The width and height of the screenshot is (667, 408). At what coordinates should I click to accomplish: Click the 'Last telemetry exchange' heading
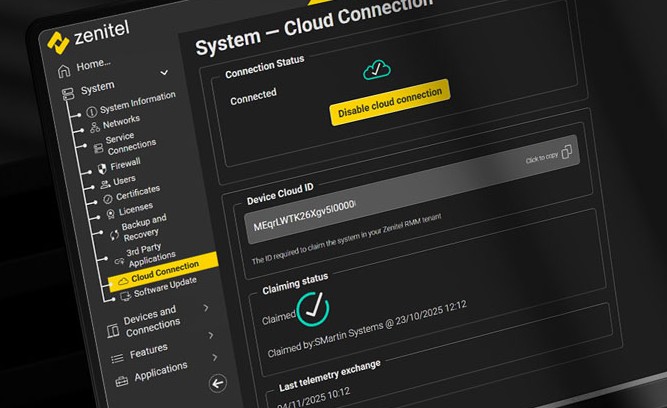330,376
